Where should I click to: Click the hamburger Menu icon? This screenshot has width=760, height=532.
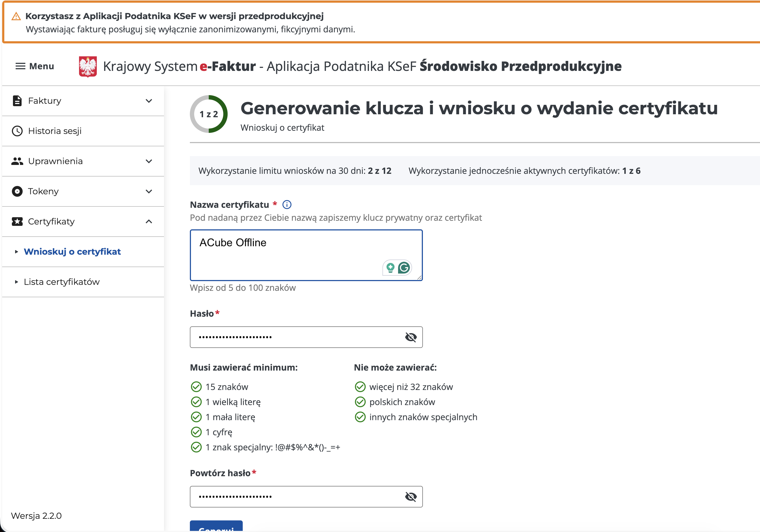pyautogui.click(x=20, y=66)
